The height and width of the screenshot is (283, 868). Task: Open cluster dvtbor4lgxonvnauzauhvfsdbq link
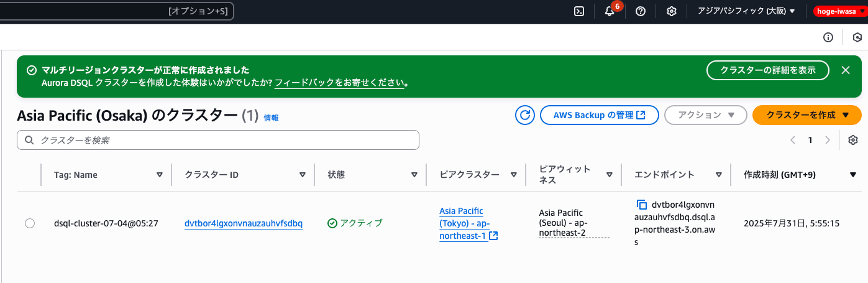(x=244, y=223)
